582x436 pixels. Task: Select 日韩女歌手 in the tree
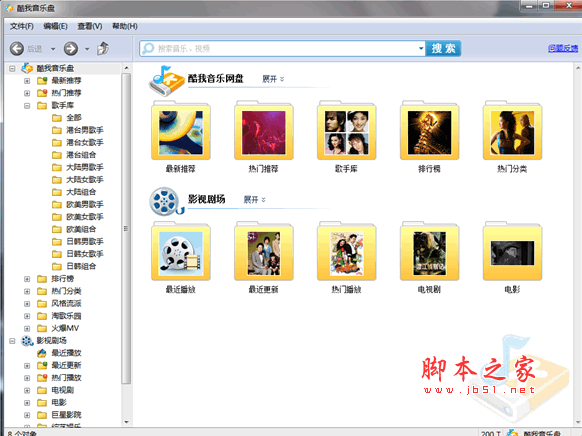click(85, 254)
